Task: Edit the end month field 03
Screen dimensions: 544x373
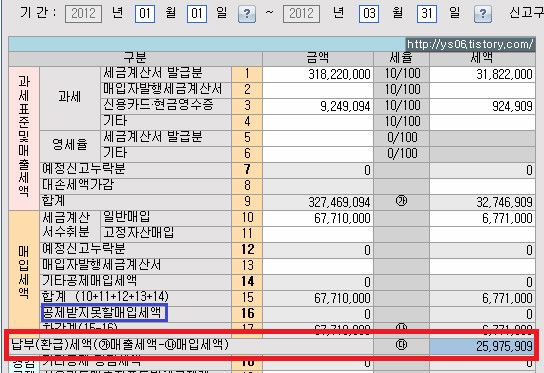Action: pos(369,14)
